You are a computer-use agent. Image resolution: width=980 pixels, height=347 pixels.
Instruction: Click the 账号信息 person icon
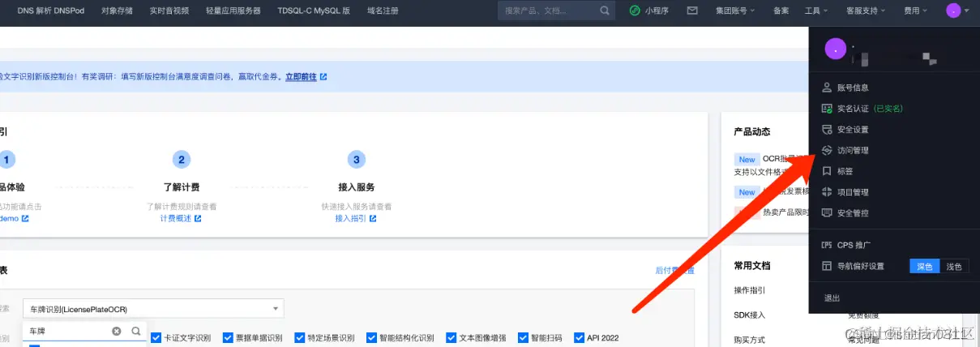coord(827,87)
